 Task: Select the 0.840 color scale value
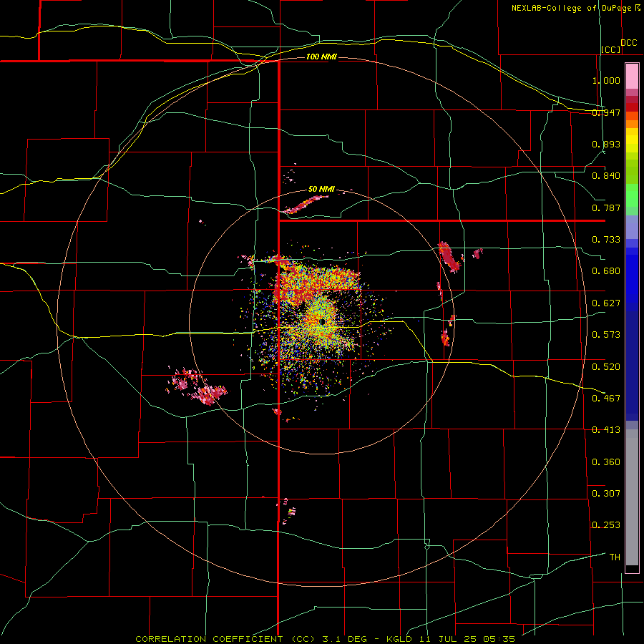(606, 176)
